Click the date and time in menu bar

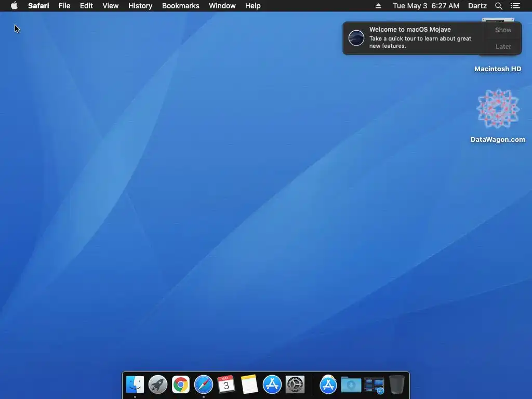coord(426,6)
